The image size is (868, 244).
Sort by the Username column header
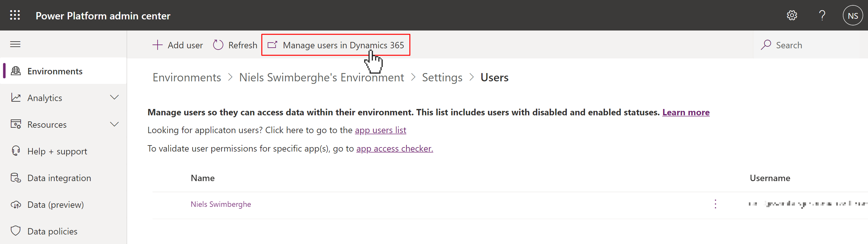click(x=770, y=178)
